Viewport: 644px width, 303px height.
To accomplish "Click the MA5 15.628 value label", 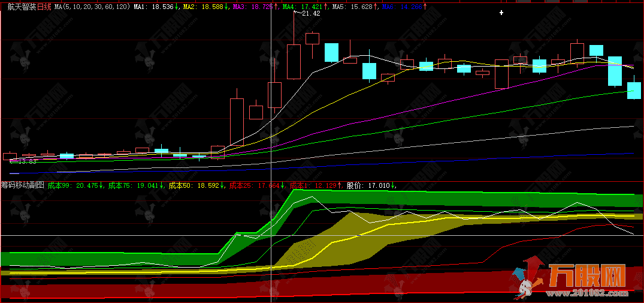I will coord(353,7).
